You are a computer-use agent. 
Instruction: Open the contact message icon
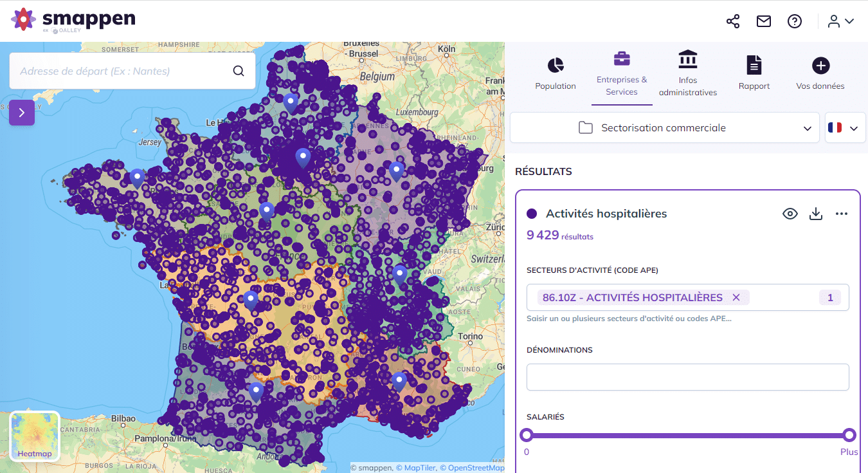tap(763, 21)
